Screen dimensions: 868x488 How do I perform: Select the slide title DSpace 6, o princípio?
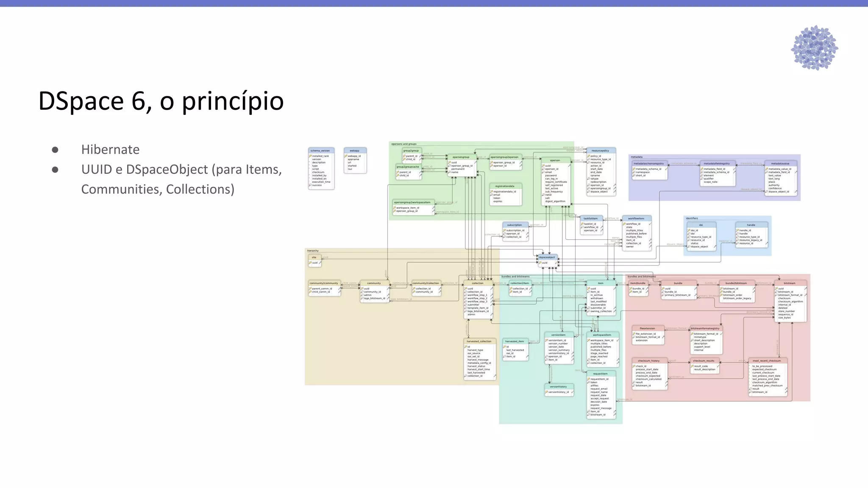[x=161, y=101]
